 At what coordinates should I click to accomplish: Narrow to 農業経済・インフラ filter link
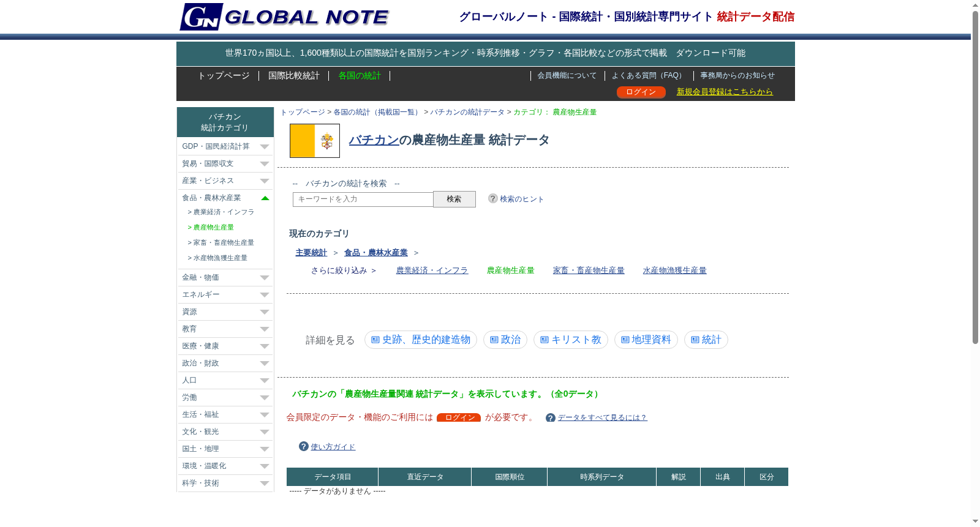click(432, 271)
